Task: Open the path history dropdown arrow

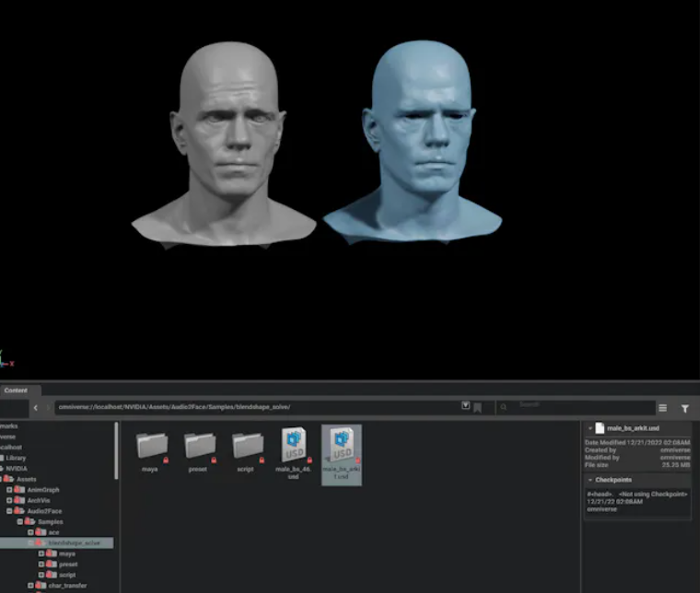Action: 466,405
